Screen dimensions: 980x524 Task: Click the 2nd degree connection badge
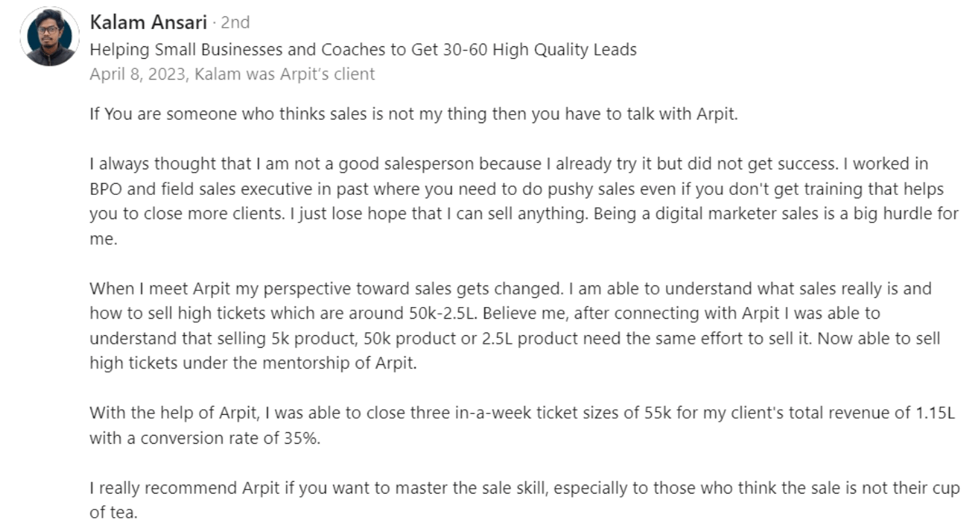pyautogui.click(x=235, y=23)
